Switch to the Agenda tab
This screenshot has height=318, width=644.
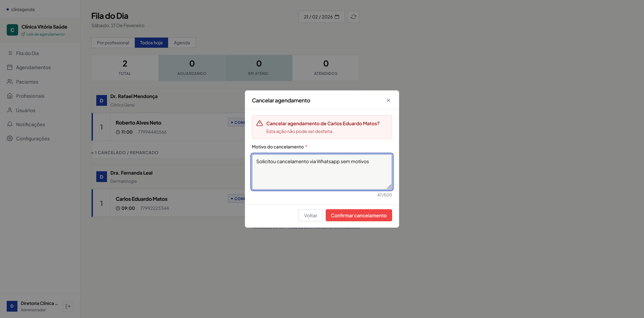click(182, 43)
